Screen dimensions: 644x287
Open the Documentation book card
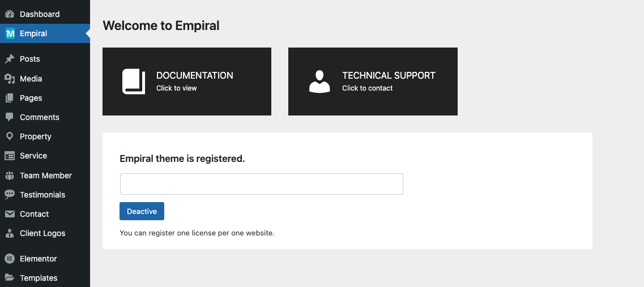point(187,82)
